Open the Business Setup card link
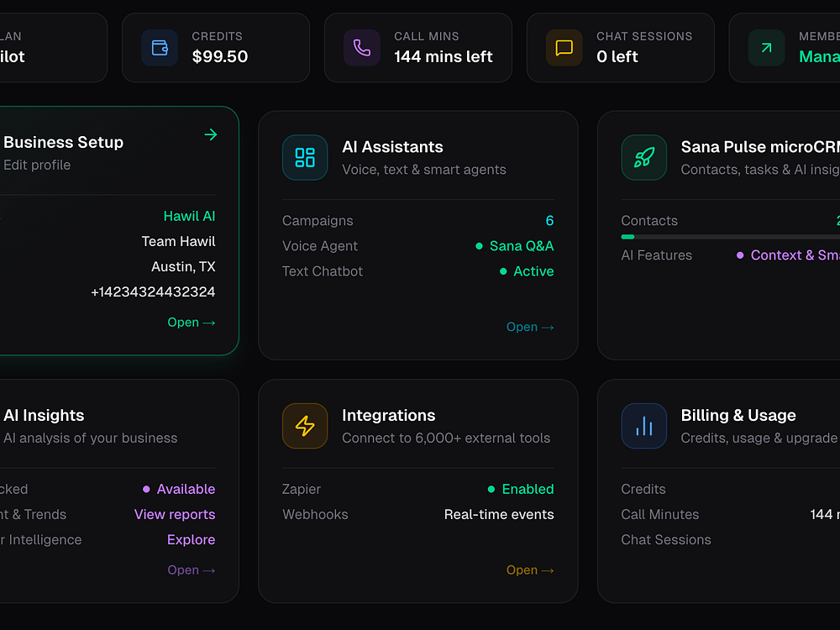 192,323
